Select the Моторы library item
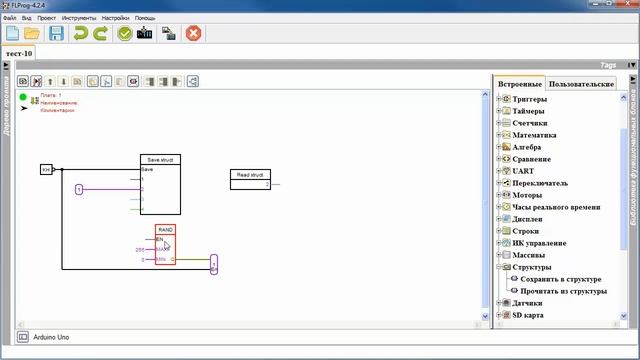Screen dimensions: 640x360 click(527, 195)
